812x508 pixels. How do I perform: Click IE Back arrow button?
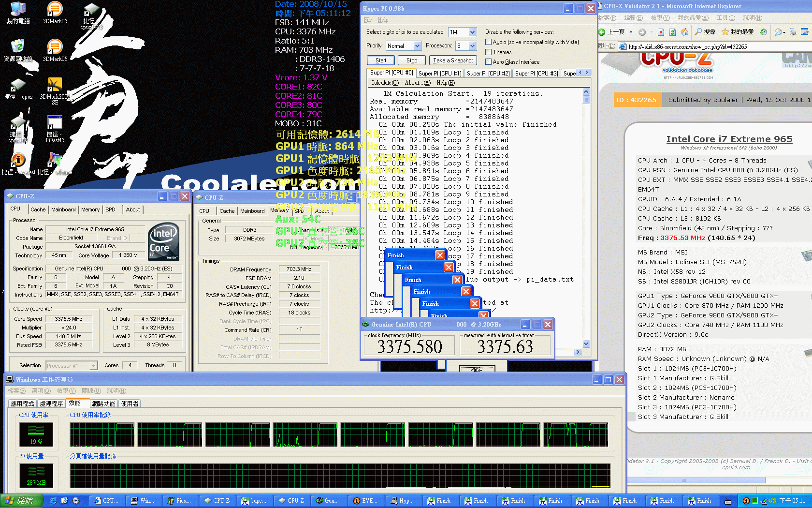pyautogui.click(x=611, y=32)
